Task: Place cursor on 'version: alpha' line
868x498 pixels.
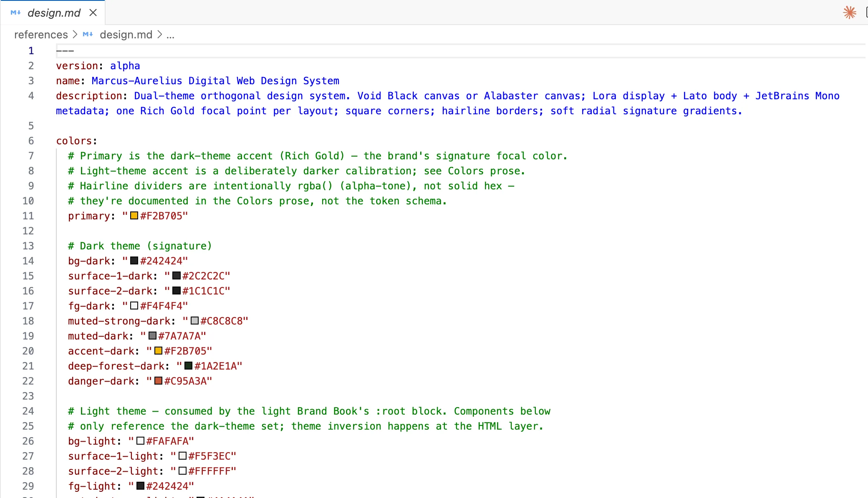Action: pyautogui.click(x=98, y=66)
